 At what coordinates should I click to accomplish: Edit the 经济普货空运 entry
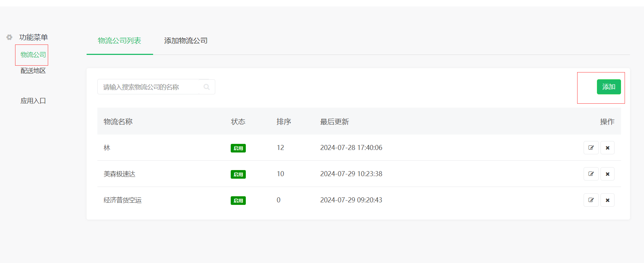[x=591, y=200]
